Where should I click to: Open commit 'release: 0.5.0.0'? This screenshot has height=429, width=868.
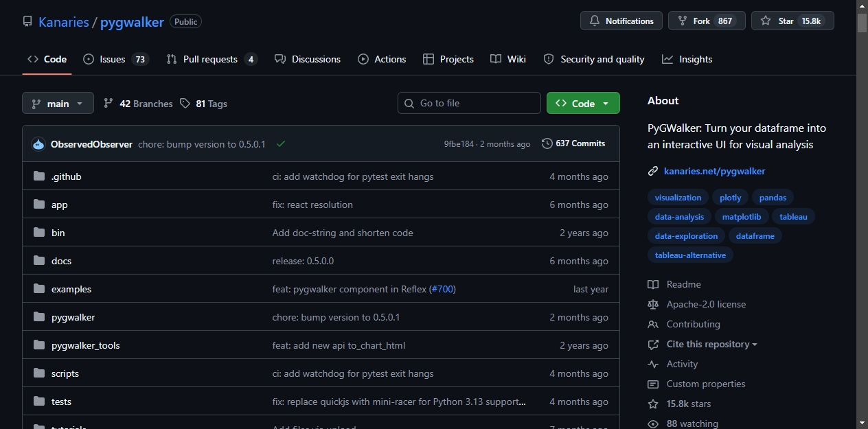coord(303,261)
